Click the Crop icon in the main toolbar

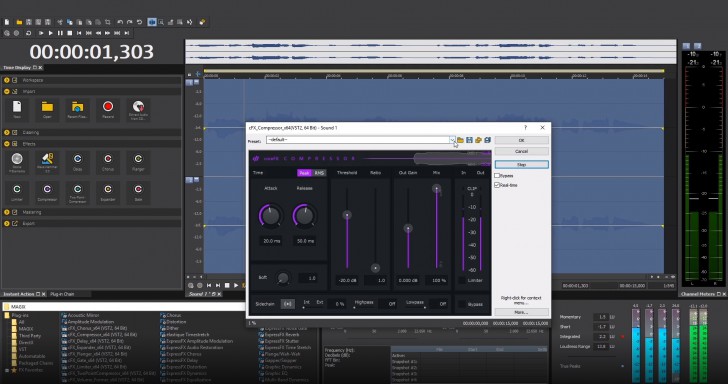click(108, 22)
